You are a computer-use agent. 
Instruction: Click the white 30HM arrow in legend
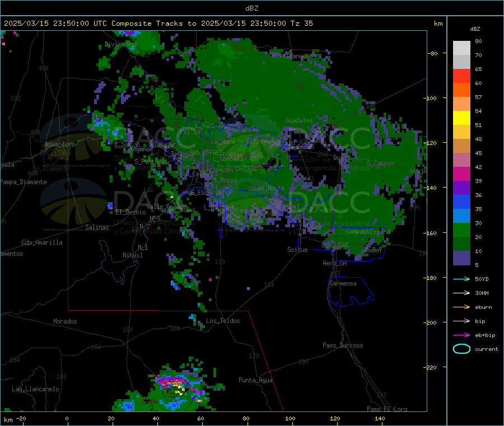[461, 293]
